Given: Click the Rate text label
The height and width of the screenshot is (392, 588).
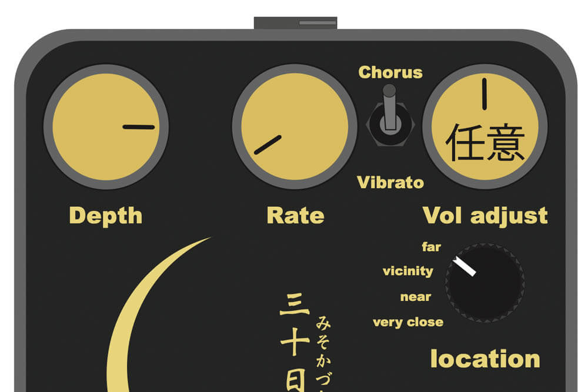Looking at the screenshot, I should pyautogui.click(x=295, y=216).
